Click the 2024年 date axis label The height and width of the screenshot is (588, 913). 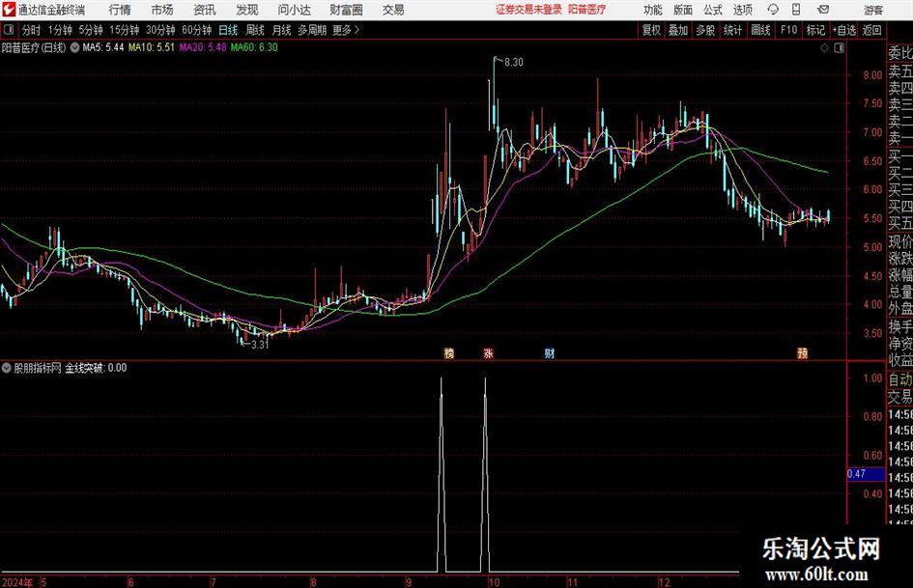17,582
